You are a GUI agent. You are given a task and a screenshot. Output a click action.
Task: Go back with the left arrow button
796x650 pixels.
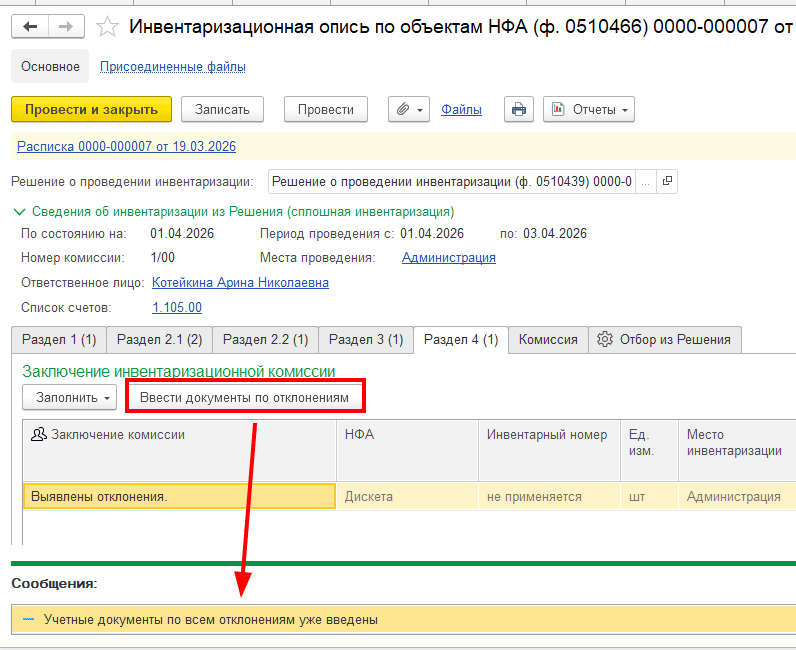click(x=30, y=27)
